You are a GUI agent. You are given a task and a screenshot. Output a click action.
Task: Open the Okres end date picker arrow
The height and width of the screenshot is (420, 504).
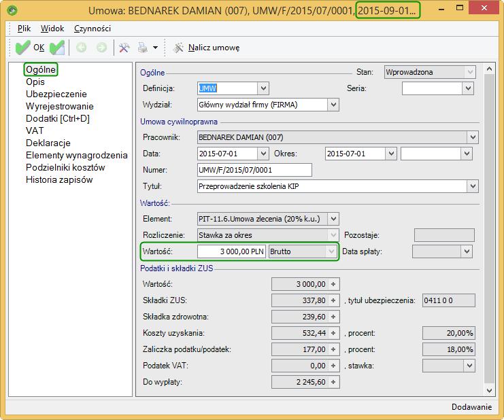(467, 154)
